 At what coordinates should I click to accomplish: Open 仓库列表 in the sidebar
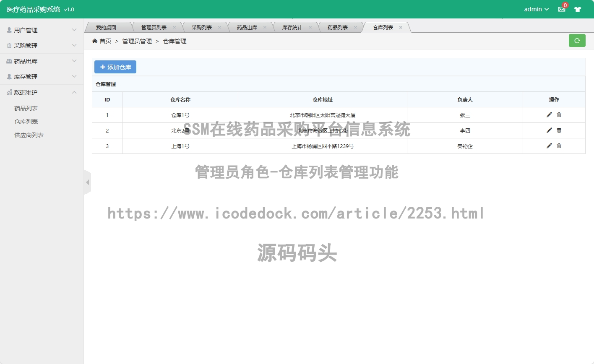click(26, 122)
